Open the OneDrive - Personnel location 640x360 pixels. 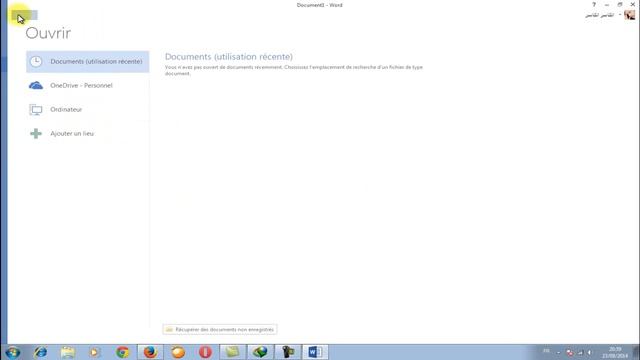pyautogui.click(x=87, y=85)
